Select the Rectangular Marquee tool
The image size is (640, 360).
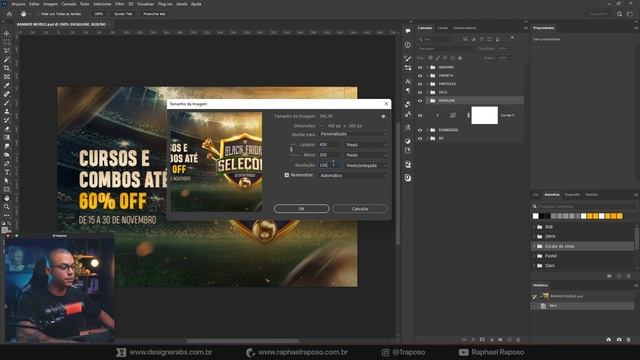point(7,42)
